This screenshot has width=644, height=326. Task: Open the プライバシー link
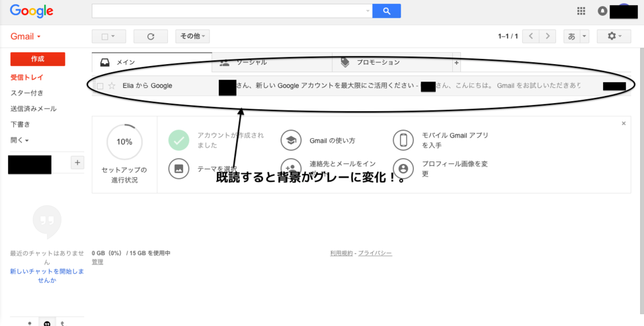coord(375,253)
